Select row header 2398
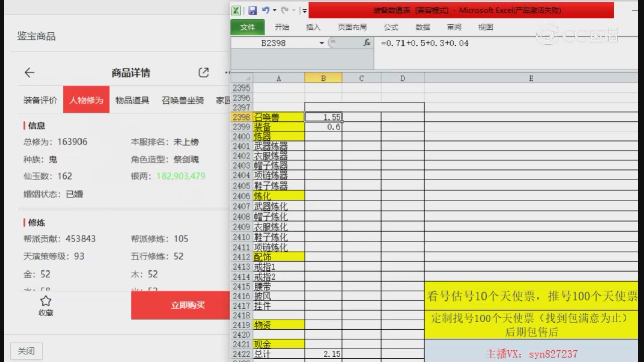 pyautogui.click(x=242, y=117)
